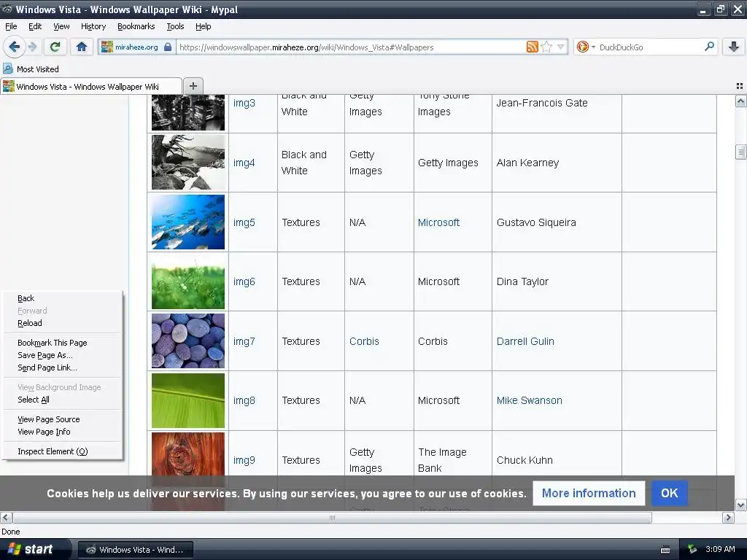This screenshot has width=747, height=560.
Task: Open the img5 link
Action: 244,222
